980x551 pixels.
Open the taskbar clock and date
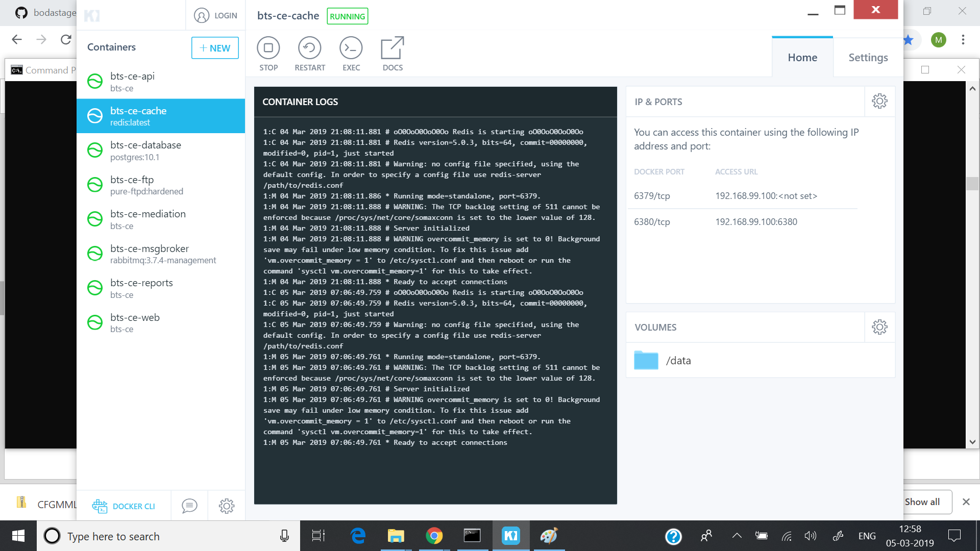point(910,536)
